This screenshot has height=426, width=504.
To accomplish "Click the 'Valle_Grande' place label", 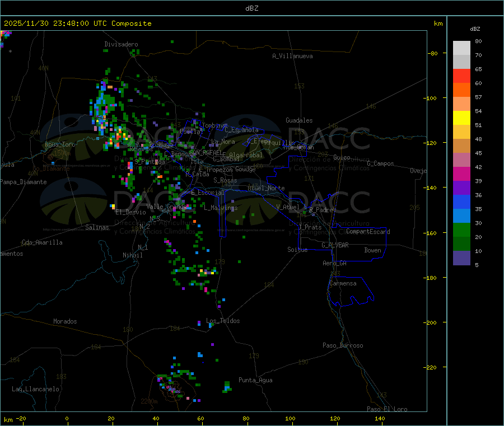I will coord(166,207).
